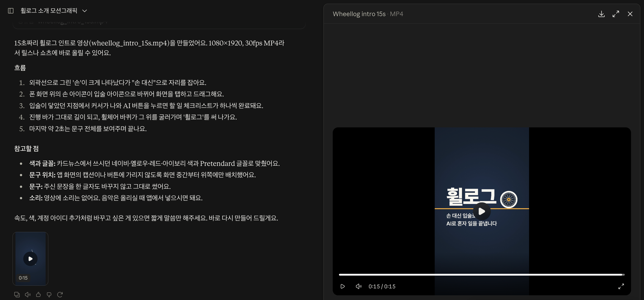Screen dimensions: 644x300
Task: Mute the video volume icon
Action: (x=358, y=286)
